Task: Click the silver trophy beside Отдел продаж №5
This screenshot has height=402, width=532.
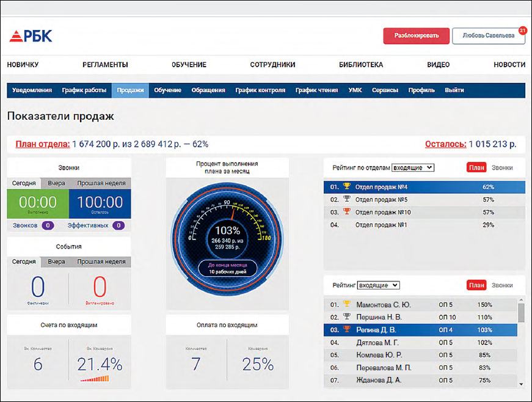Action: [347, 199]
